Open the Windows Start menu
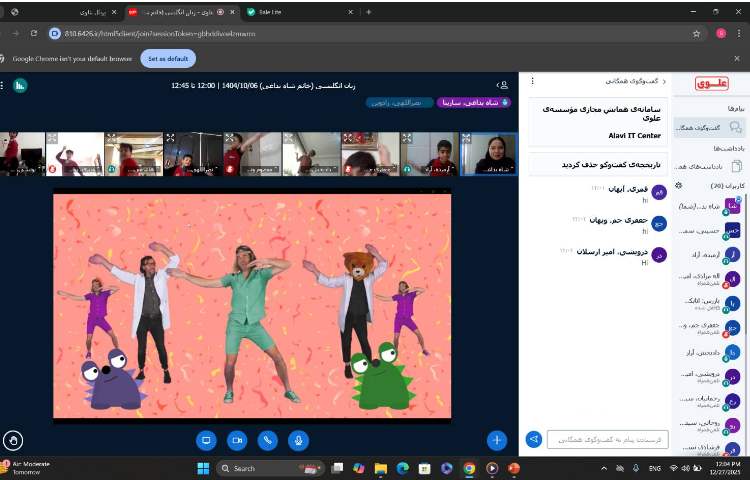Viewport: 750px width, 480px height. point(203,468)
